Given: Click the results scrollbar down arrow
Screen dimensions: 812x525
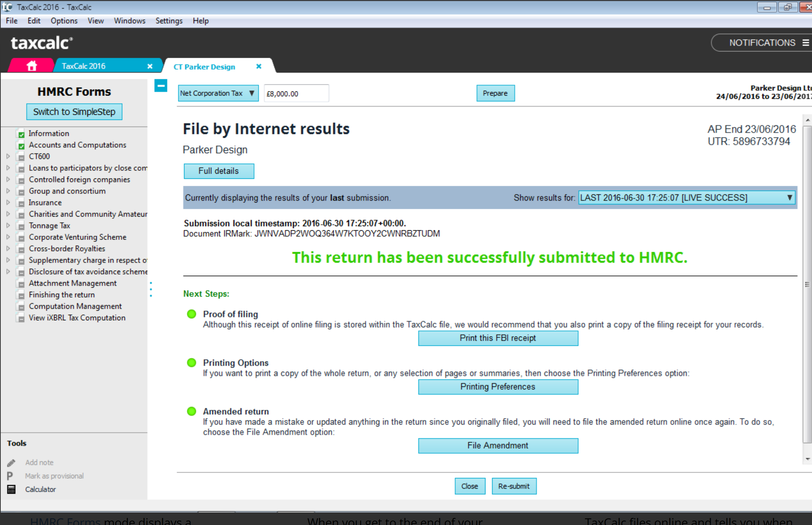Looking at the screenshot, I should 808,459.
